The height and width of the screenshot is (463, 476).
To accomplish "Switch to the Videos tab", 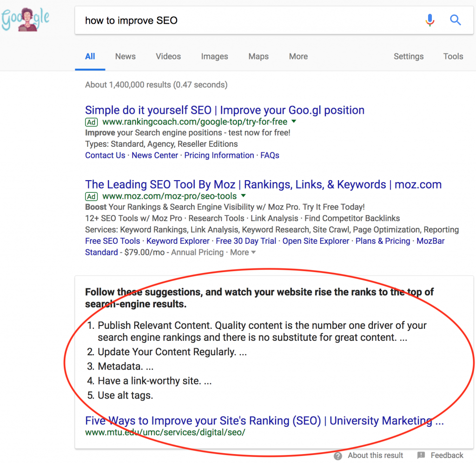I will (168, 56).
